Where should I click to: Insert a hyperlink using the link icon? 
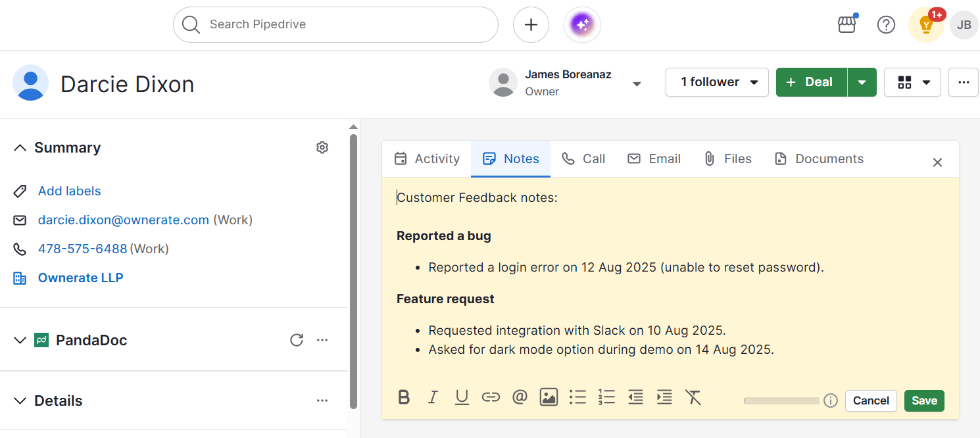click(491, 397)
